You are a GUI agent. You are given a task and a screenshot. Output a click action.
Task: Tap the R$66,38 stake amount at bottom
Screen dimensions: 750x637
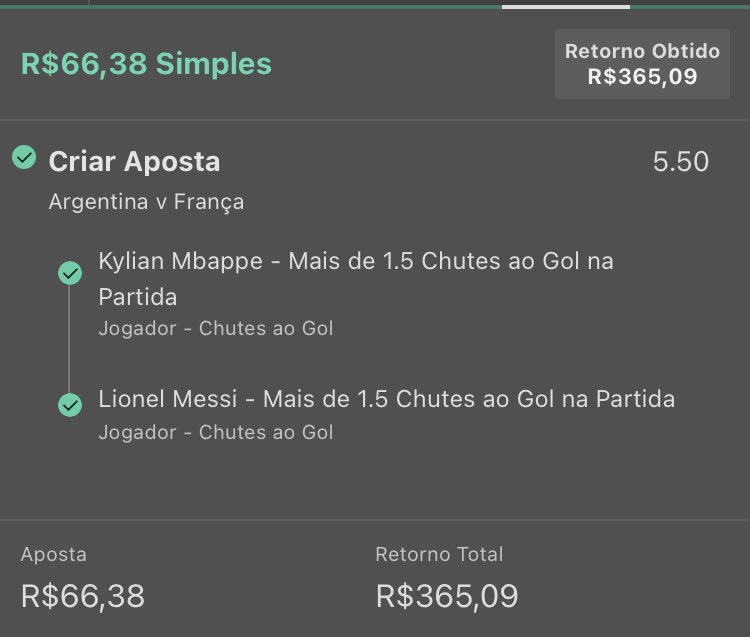click(x=83, y=596)
